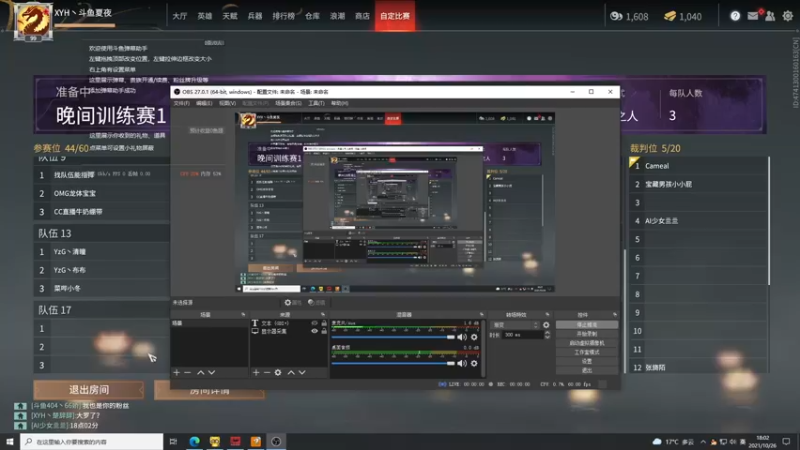Click Start Recording button in Controls
The image size is (800, 450).
coord(587,334)
